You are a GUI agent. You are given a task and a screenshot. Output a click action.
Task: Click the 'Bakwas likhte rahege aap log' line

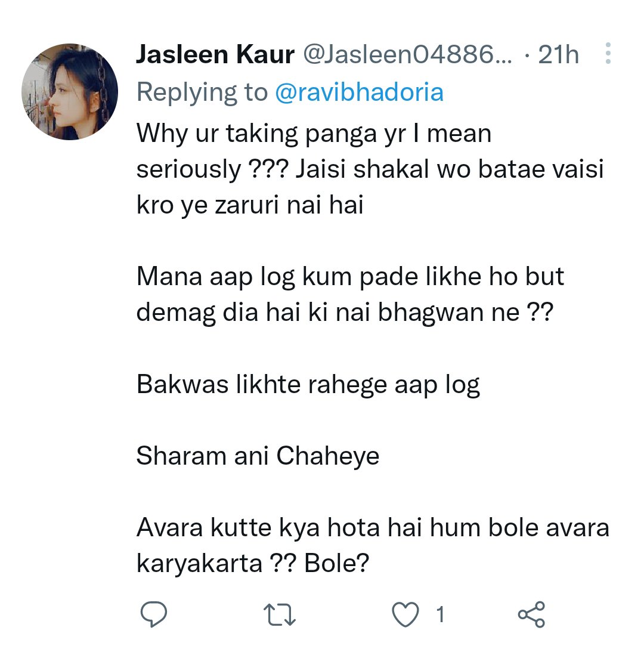[308, 385]
